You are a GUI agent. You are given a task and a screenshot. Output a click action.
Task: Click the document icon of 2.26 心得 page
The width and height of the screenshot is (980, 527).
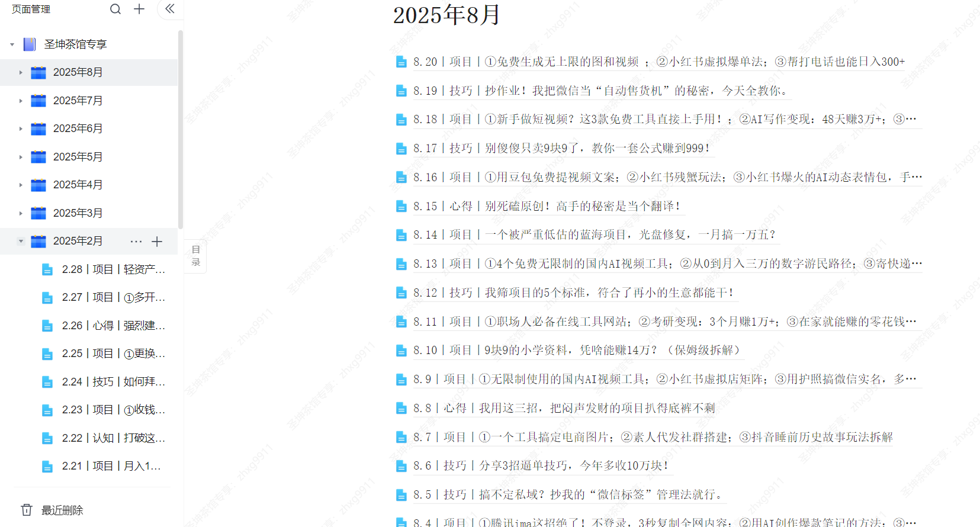coord(47,326)
